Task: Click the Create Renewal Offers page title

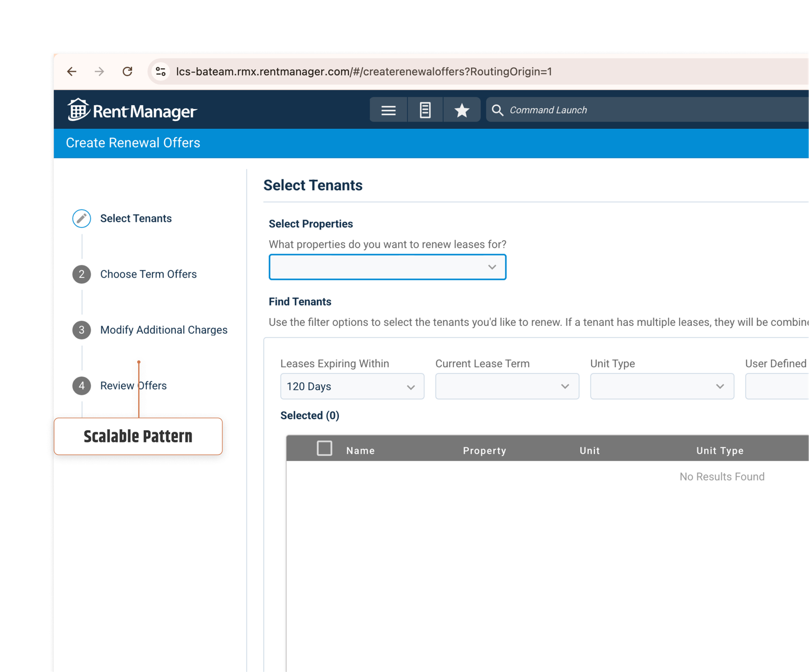Action: point(133,143)
